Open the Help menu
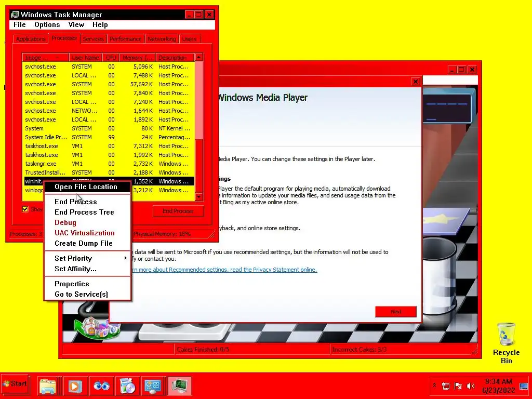 coord(100,25)
